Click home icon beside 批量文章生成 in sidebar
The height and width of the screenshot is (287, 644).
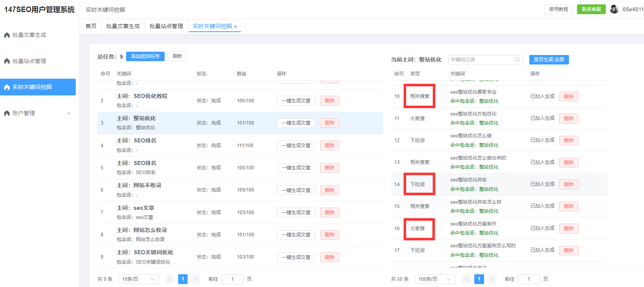click(7, 35)
